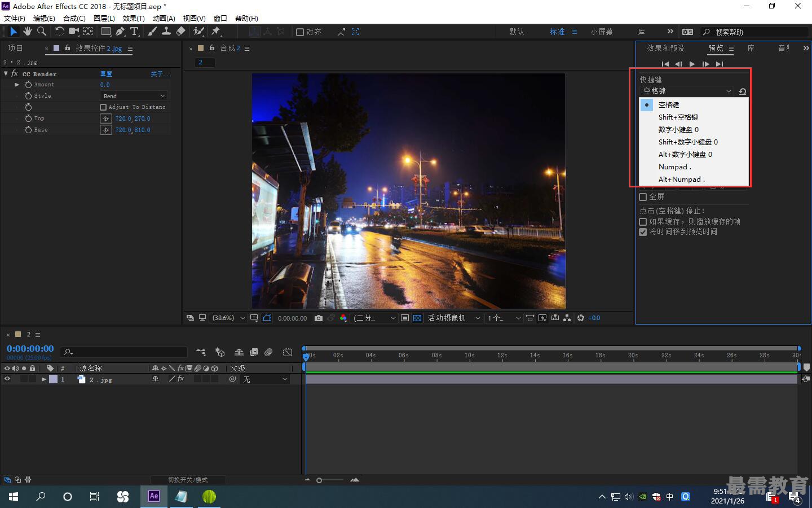
Task: Click the snapshot camera icon in viewer
Action: tap(319, 318)
